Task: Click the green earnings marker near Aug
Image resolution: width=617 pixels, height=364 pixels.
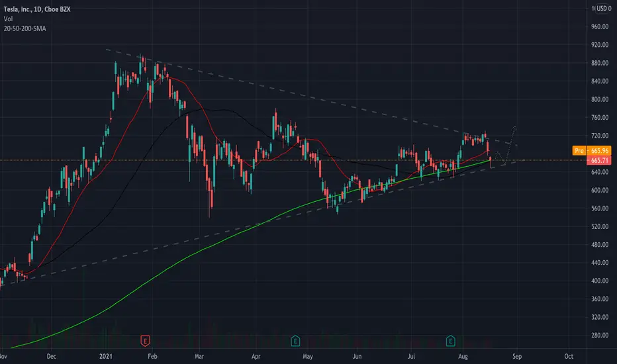Action: 450,341
